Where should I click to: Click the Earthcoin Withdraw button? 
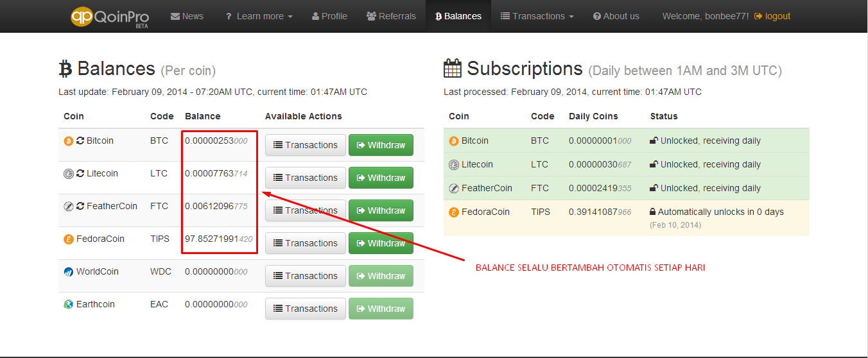(x=381, y=309)
